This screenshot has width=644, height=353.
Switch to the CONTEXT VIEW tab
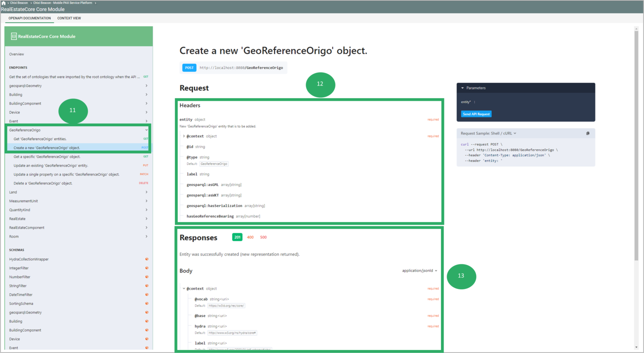(69, 18)
